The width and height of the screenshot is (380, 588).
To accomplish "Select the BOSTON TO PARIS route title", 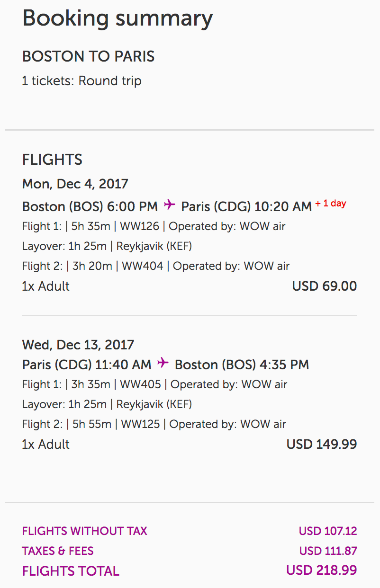I will pyautogui.click(x=89, y=57).
